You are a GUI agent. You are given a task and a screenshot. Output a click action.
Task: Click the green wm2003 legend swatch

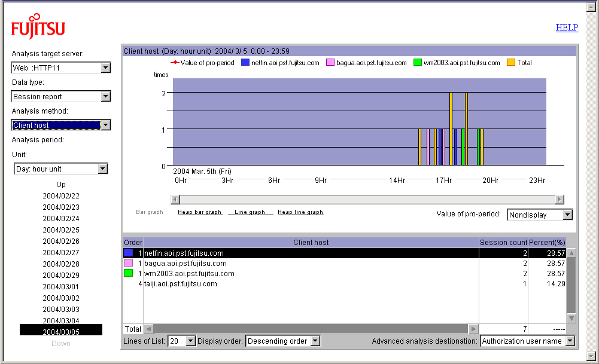point(418,62)
